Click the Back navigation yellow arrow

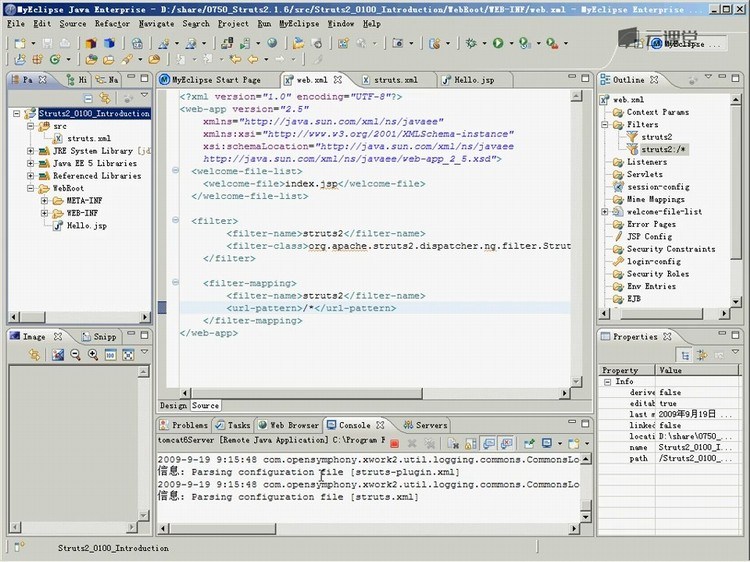pos(253,59)
